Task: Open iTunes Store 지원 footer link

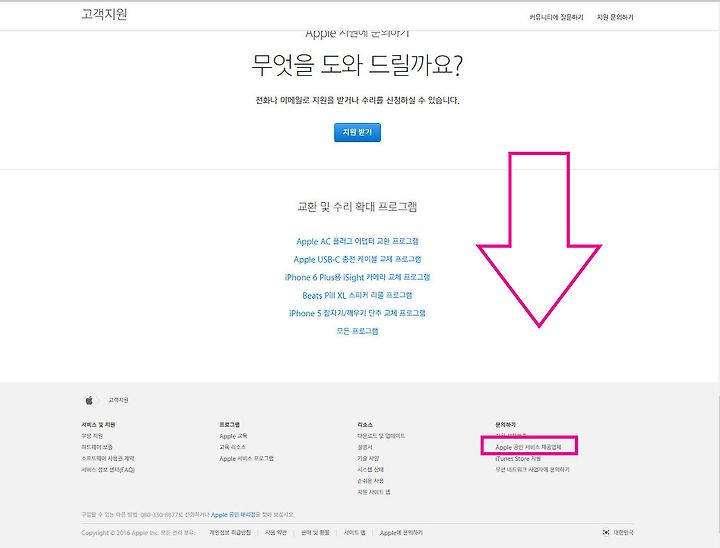Action: click(518, 458)
